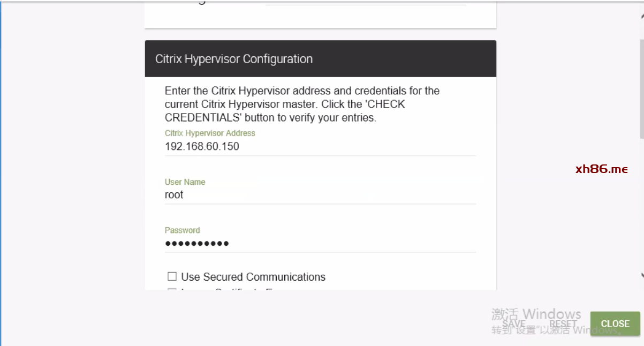Click the Use Secured Communications label text
Screen dimensions: 644x346
click(x=253, y=277)
